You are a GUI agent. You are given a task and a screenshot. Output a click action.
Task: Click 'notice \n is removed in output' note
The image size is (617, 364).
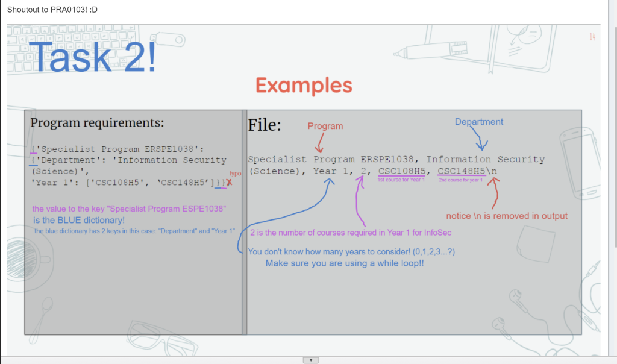pos(507,216)
